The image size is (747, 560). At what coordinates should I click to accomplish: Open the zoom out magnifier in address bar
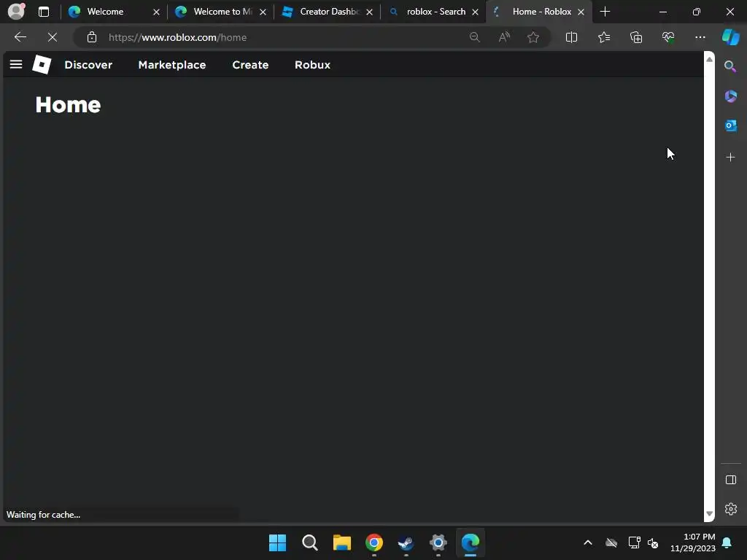(x=474, y=37)
